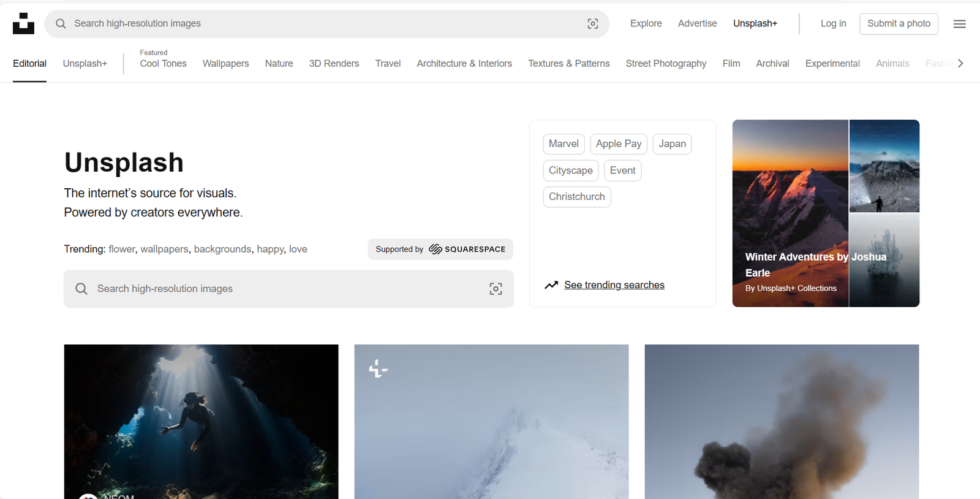
Task: Click the magnifier icon in hero search box
Action: (81, 289)
